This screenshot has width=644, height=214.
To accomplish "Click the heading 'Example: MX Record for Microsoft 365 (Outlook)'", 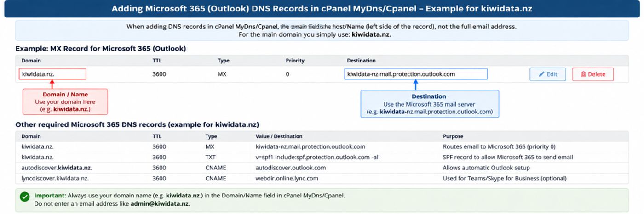I will (101, 48).
